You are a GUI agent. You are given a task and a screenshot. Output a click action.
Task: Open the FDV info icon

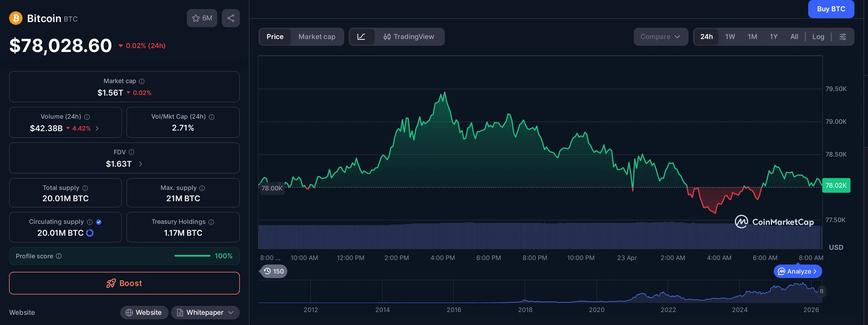pyautogui.click(x=132, y=152)
